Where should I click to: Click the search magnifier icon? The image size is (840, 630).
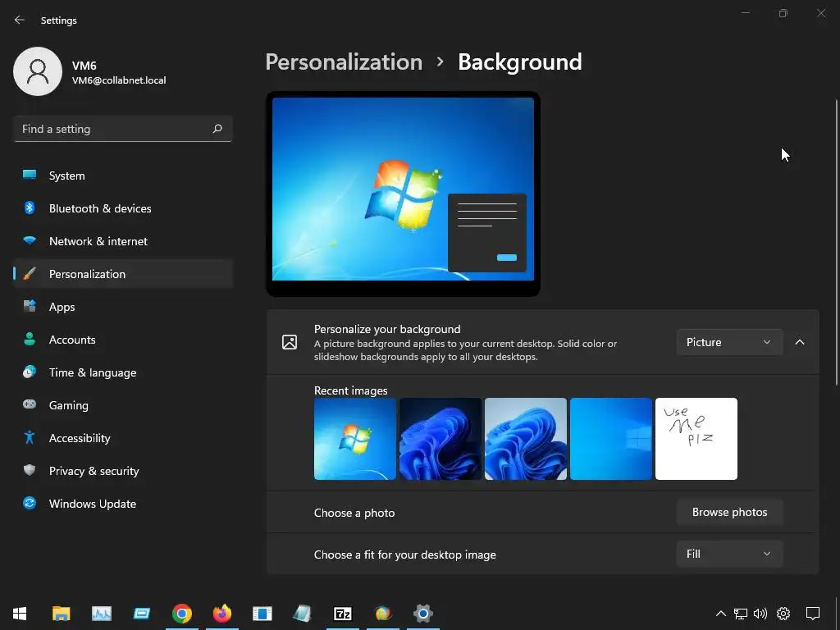coord(217,129)
